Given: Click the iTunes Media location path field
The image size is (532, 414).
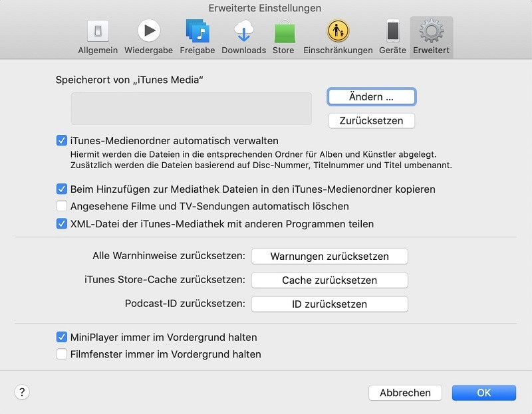Looking at the screenshot, I should (192, 108).
